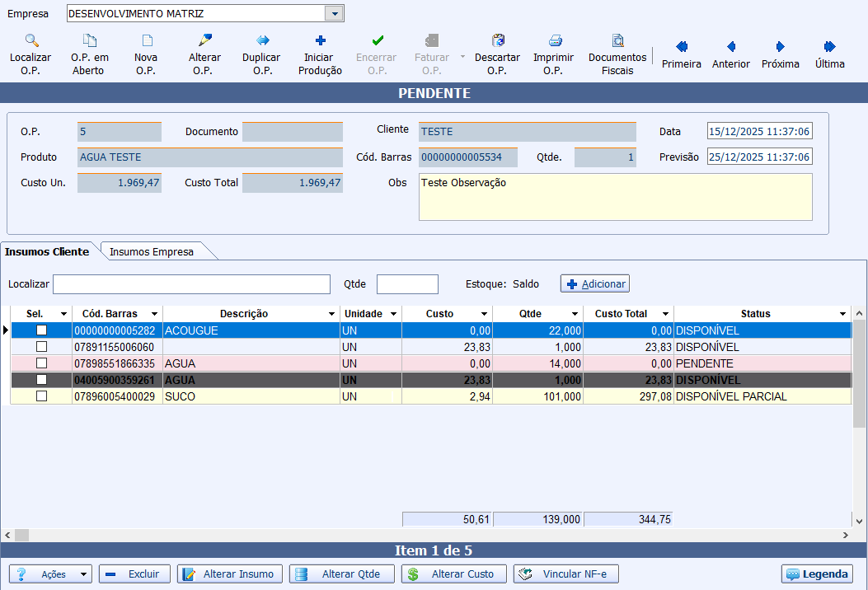
Task: Select the Insumos Cliente tab
Action: 47,252
